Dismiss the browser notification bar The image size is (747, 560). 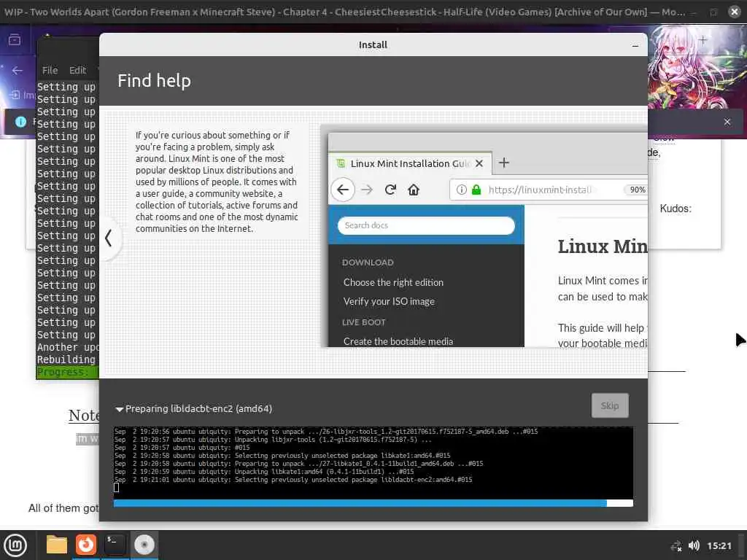coord(727,122)
